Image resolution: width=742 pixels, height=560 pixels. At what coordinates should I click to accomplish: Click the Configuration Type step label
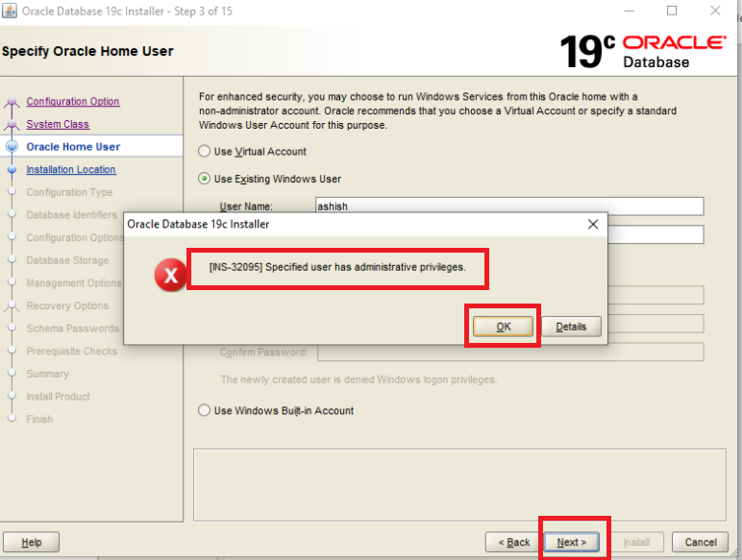(69, 192)
